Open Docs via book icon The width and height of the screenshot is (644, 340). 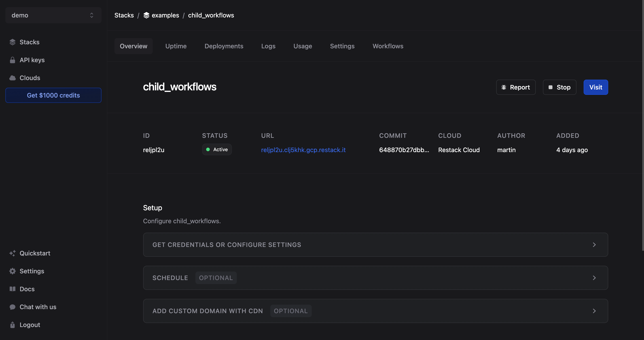[x=13, y=289]
